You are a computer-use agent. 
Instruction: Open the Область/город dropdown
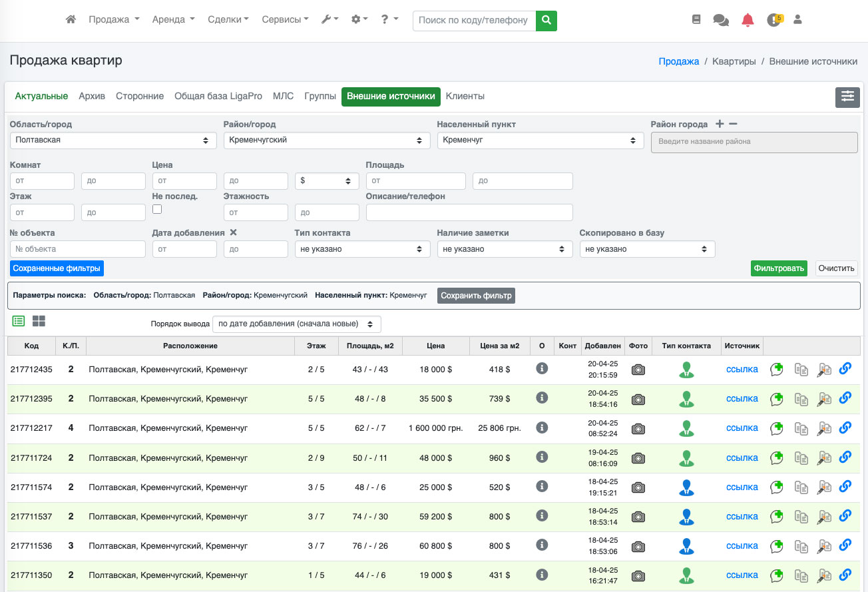pyautogui.click(x=113, y=141)
